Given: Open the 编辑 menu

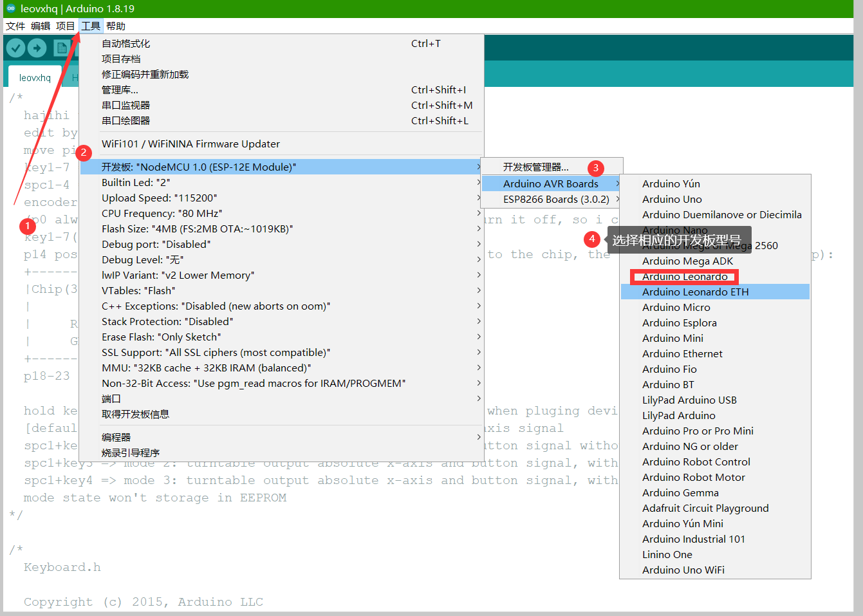Looking at the screenshot, I should point(41,26).
